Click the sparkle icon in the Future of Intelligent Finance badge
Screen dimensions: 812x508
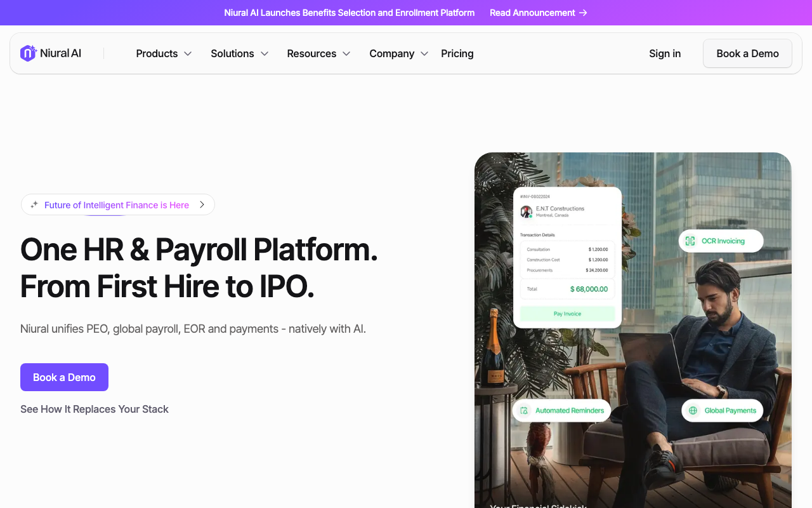coord(34,204)
